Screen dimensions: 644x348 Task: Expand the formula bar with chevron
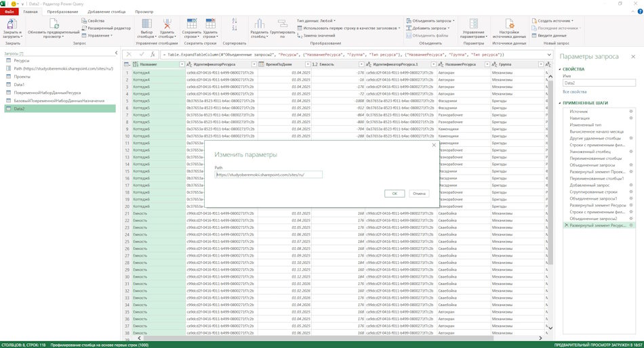549,55
